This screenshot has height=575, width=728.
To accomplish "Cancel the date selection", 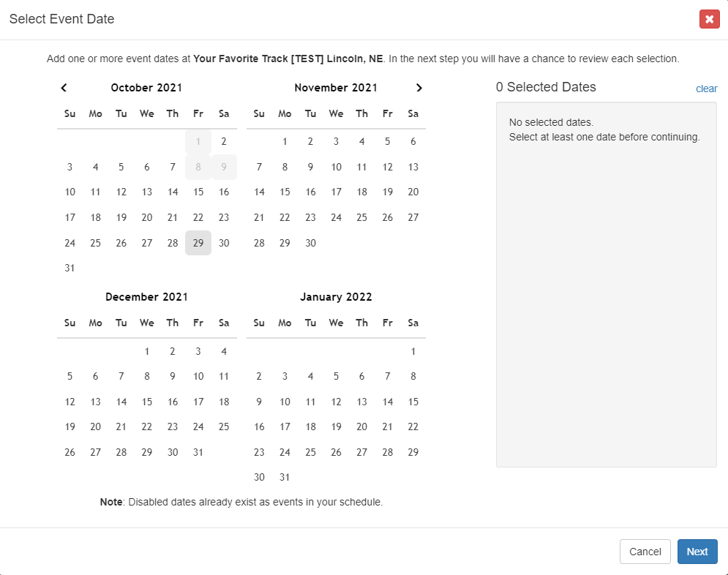I will [645, 552].
